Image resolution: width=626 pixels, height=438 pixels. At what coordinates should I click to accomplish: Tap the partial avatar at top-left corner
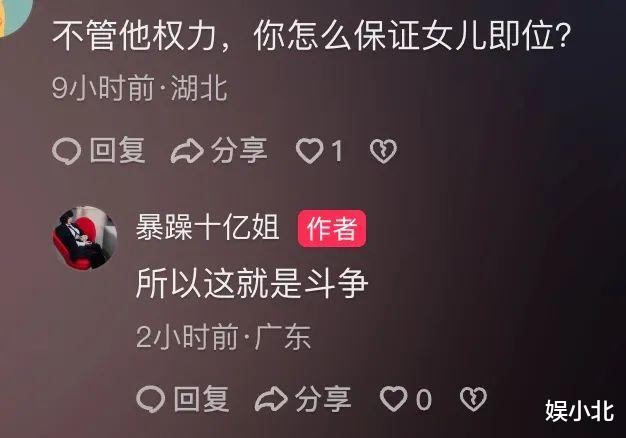pyautogui.click(x=14, y=16)
